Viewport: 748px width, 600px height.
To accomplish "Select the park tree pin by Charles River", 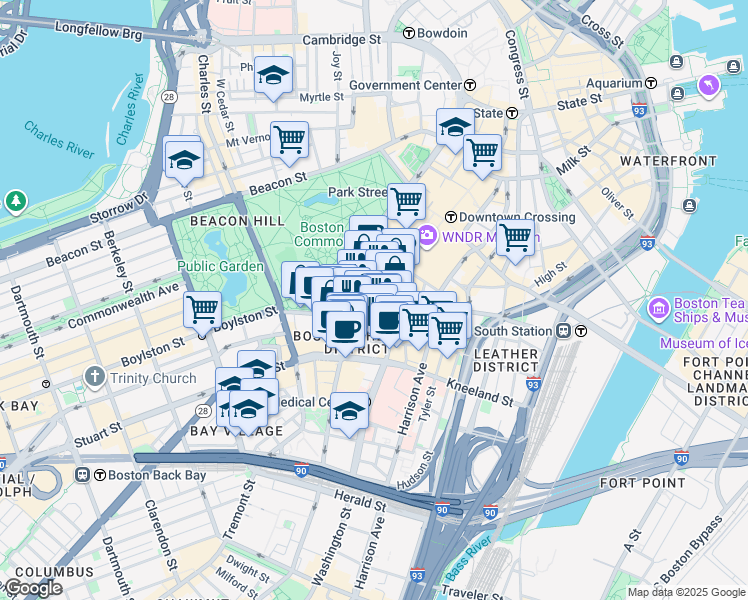I will (x=16, y=202).
